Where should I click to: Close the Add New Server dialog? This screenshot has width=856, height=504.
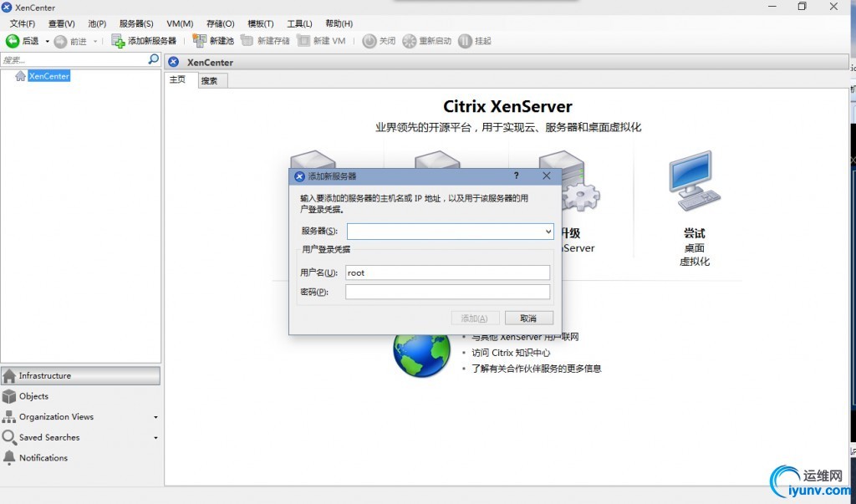coord(547,176)
